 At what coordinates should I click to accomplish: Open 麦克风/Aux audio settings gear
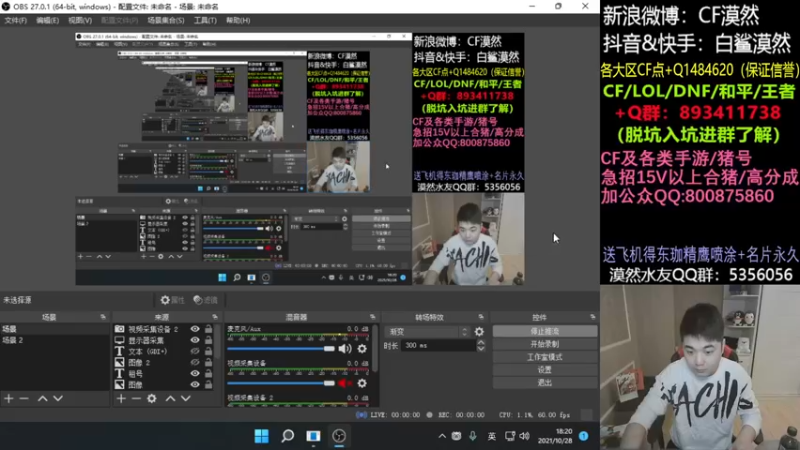coord(362,349)
